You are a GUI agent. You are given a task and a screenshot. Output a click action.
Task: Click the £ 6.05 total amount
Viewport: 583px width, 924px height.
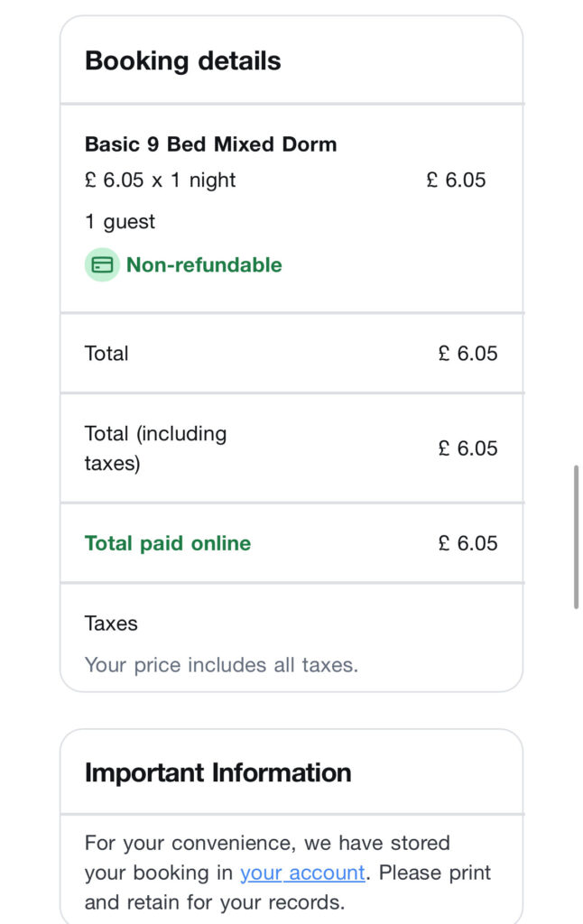click(x=469, y=353)
